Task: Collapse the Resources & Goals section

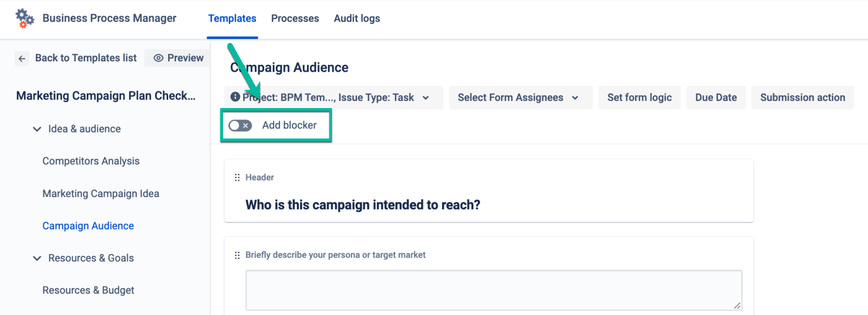Action: pos(37,259)
